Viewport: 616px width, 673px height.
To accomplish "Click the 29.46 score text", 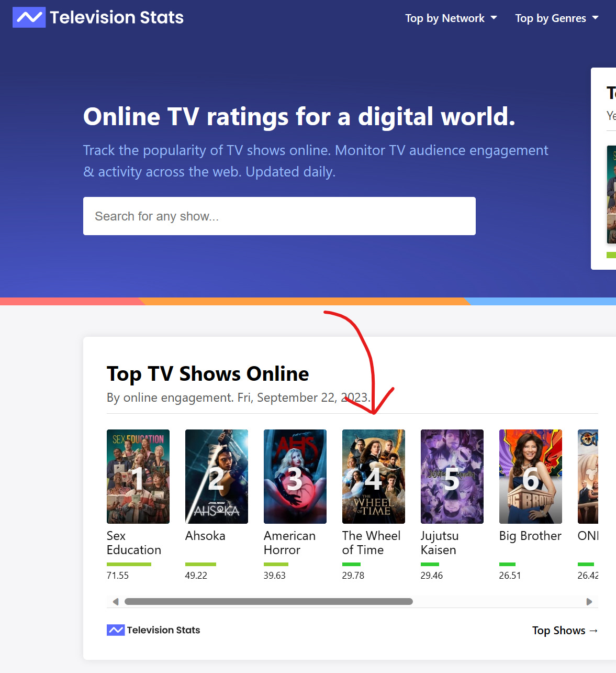I will (x=432, y=575).
